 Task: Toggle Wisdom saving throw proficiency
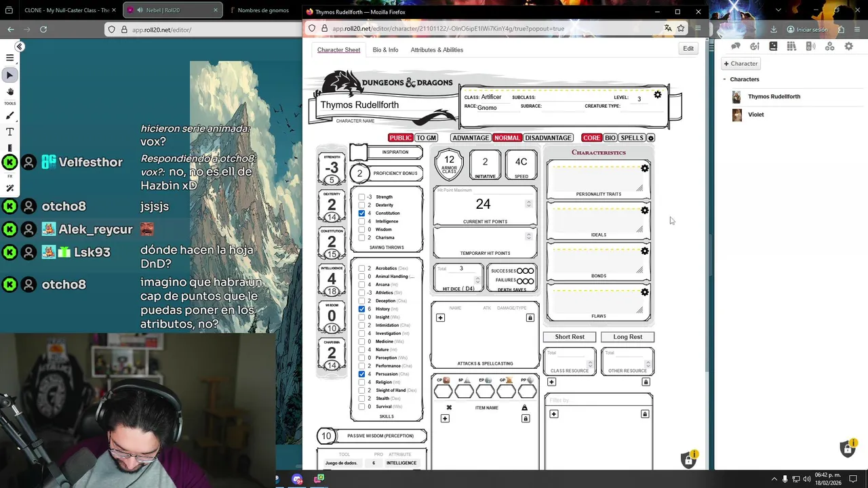361,230
